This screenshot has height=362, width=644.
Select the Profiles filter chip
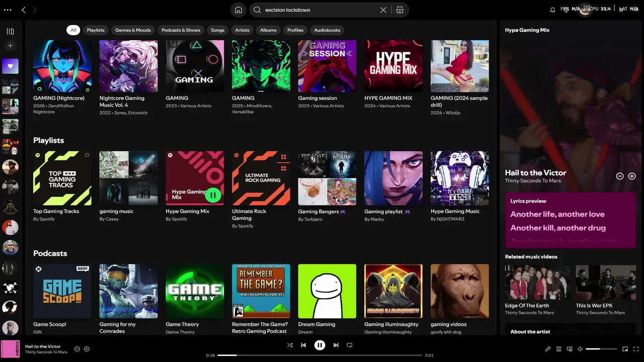(295, 30)
